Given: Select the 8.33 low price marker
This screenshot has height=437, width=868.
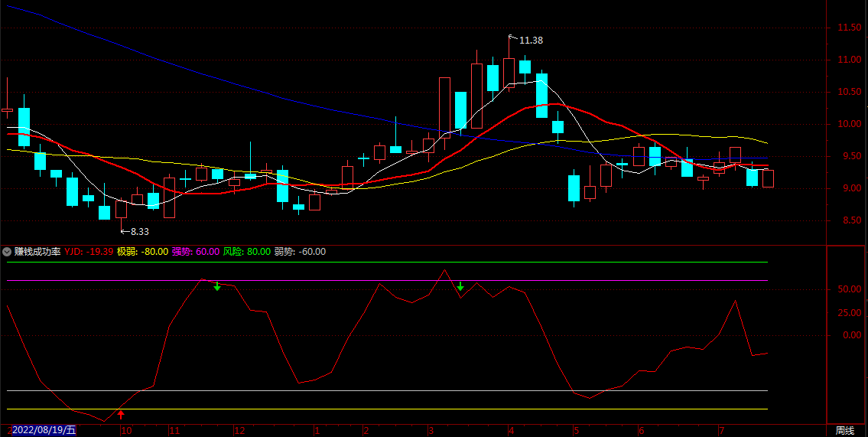Looking at the screenshot, I should pos(139,232).
